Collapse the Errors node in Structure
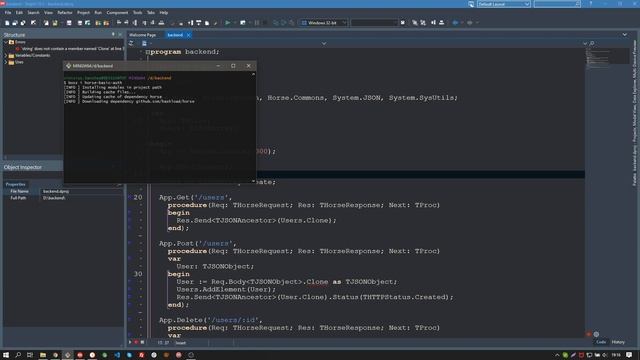Viewport: 640px width, 360px height. [6, 42]
